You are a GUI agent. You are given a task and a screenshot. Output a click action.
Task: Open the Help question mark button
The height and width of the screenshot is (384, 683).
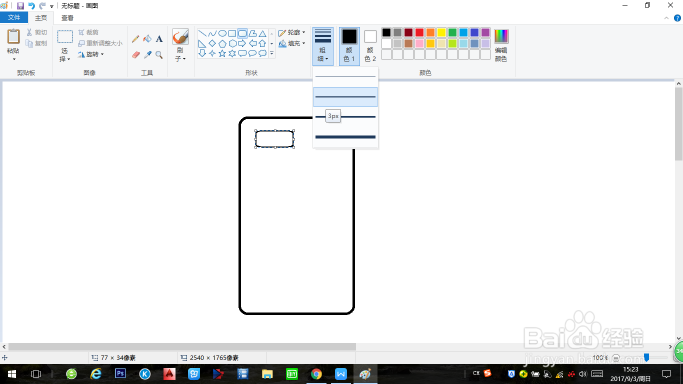(677, 18)
